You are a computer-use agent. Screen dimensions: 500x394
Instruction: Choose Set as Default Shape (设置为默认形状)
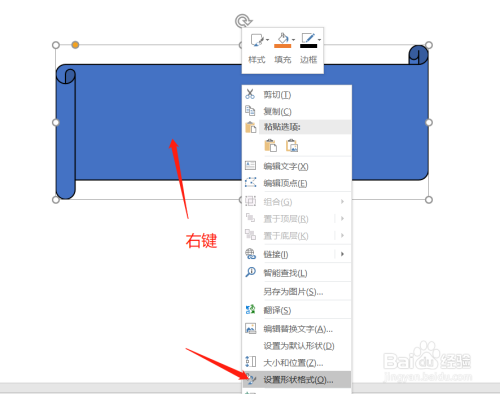pos(297,346)
